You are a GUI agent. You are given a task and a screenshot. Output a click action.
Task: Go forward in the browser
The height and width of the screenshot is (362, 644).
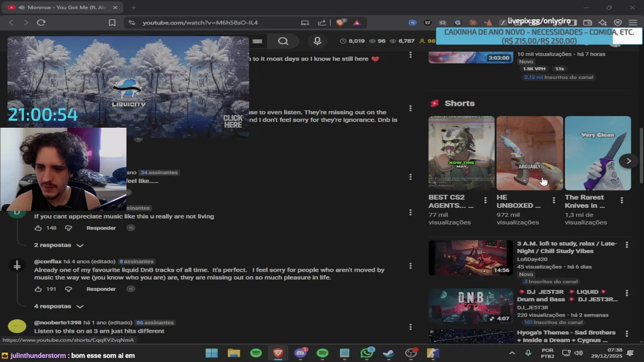point(26,23)
